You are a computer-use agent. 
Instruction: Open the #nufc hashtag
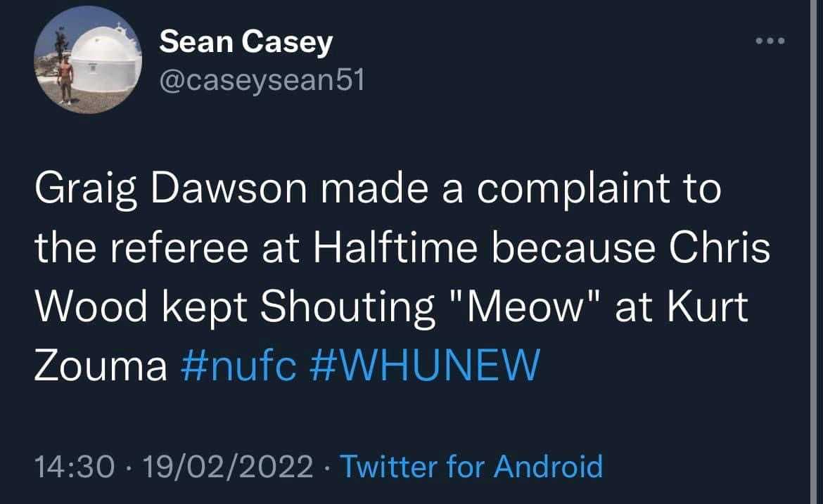pyautogui.click(x=238, y=366)
